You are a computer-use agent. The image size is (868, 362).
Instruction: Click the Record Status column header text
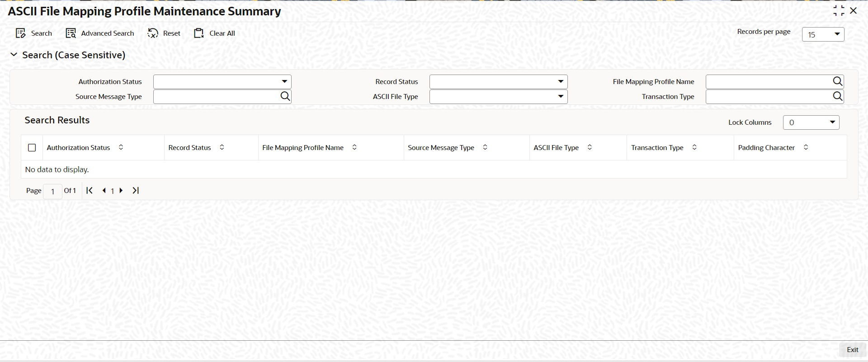pos(189,148)
